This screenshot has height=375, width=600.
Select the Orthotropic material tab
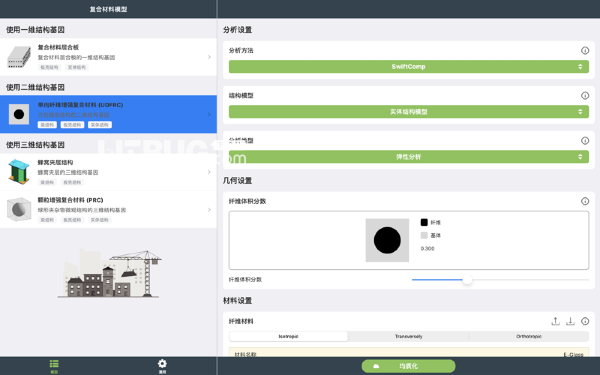529,336
